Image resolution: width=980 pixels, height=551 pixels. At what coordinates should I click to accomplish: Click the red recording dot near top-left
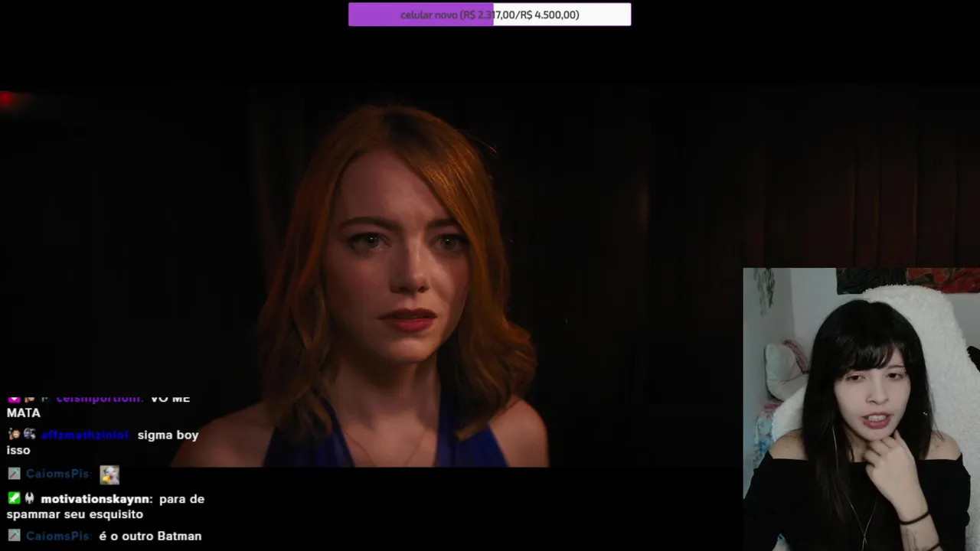coord(7,99)
